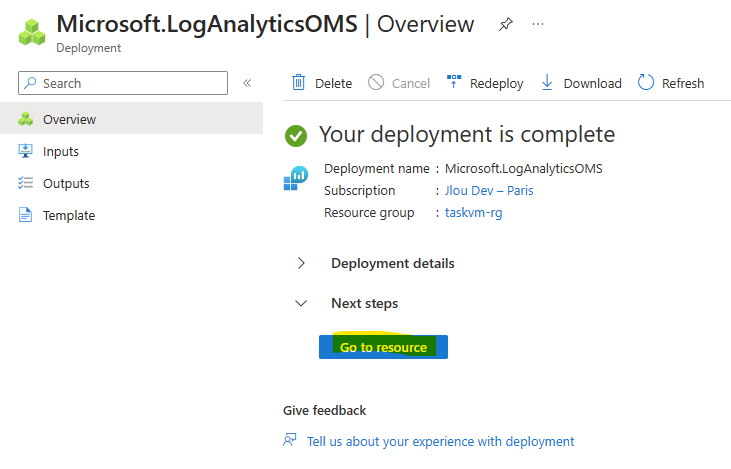This screenshot has width=731, height=469.
Task: Click the Microsoft.LogAnalyticsOMS | Overview page title
Action: (265, 24)
